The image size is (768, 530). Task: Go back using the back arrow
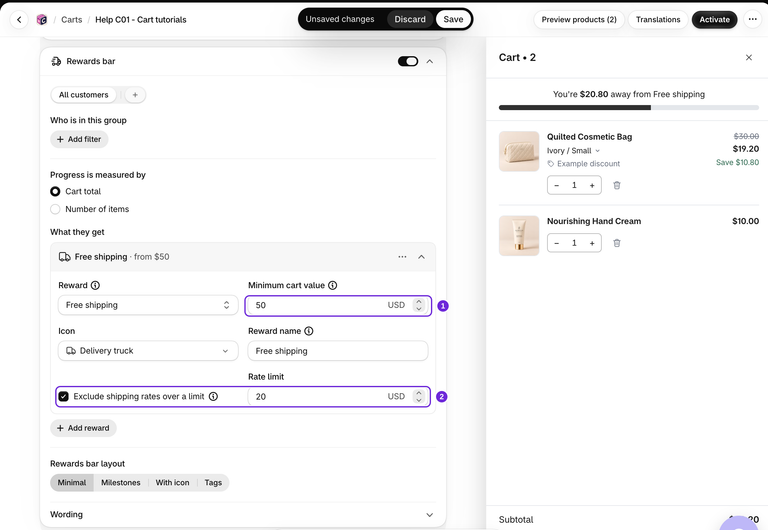pyautogui.click(x=19, y=20)
